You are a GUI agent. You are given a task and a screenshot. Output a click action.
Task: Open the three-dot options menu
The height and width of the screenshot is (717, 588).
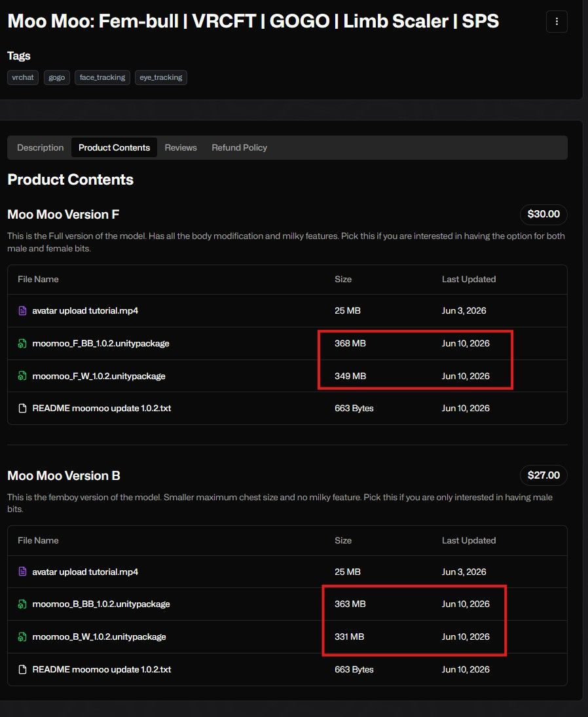tap(557, 22)
